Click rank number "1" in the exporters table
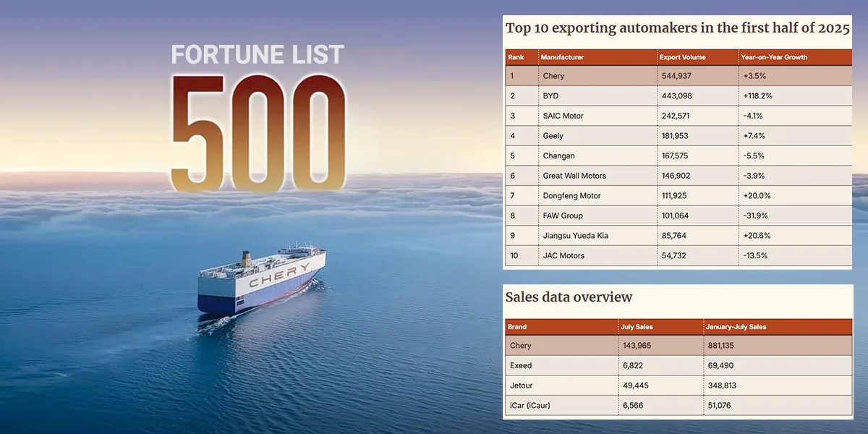The image size is (868, 434). (511, 76)
